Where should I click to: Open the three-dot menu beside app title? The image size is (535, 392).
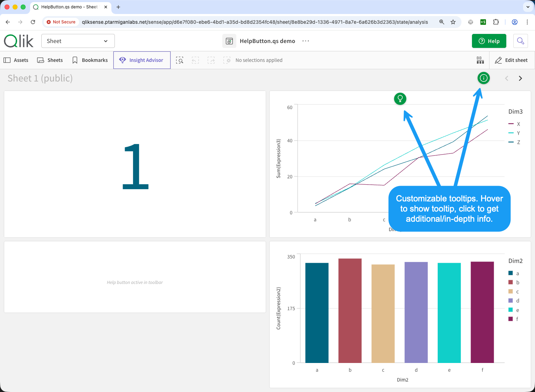pyautogui.click(x=306, y=41)
